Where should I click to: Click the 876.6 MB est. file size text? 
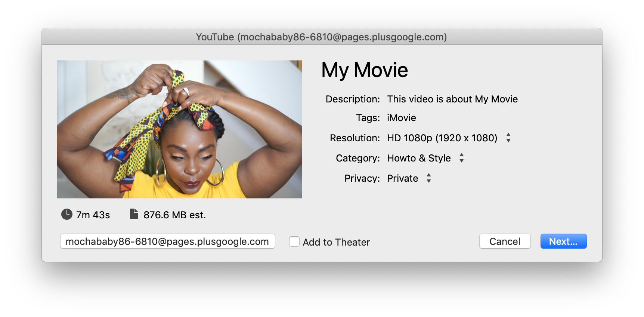pyautogui.click(x=175, y=215)
